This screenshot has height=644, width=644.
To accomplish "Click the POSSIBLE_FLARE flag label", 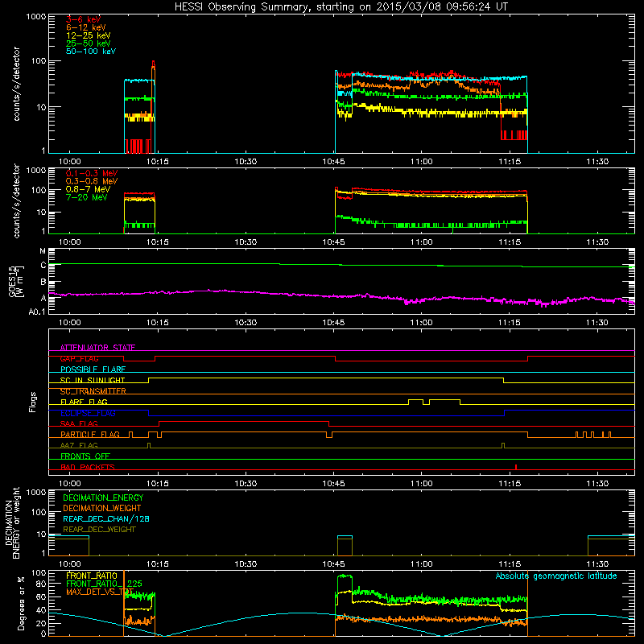I will click(x=93, y=369).
